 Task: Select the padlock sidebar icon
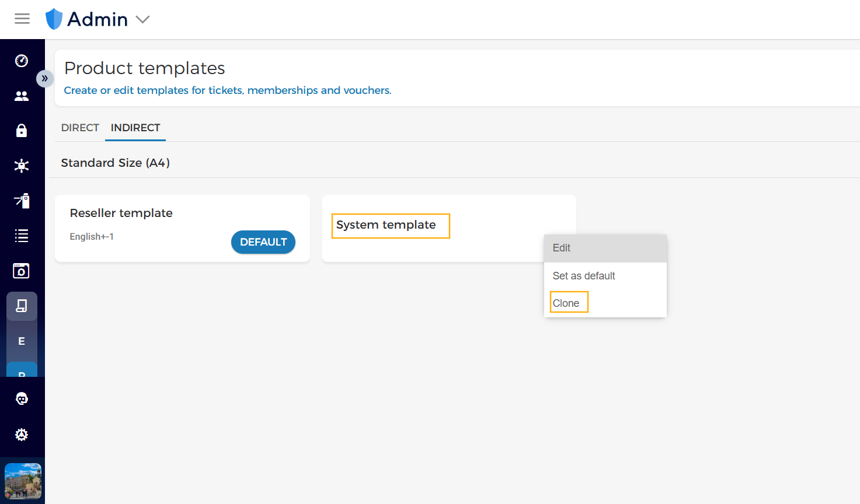pyautogui.click(x=22, y=130)
